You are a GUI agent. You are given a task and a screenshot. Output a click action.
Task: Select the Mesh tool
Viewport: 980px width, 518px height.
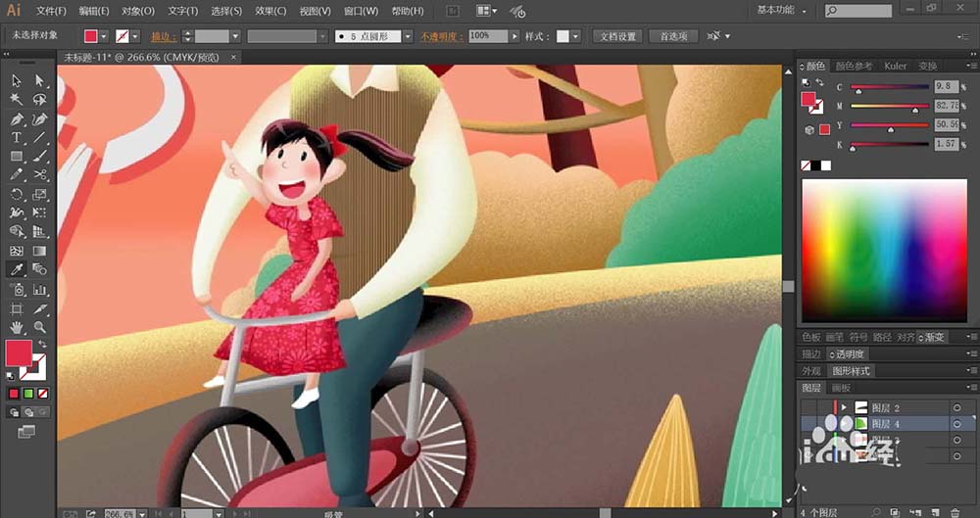point(17,252)
